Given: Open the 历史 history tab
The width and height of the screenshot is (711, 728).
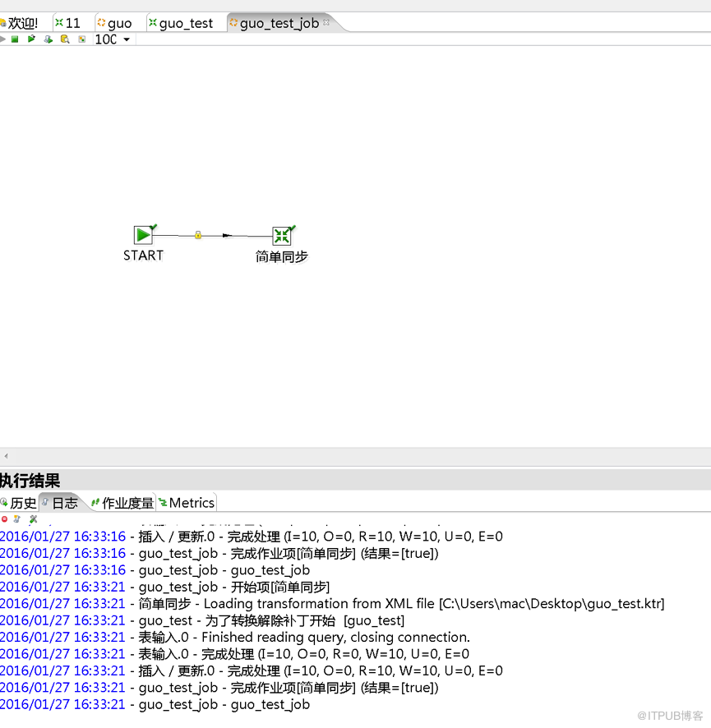Looking at the screenshot, I should pyautogui.click(x=19, y=503).
